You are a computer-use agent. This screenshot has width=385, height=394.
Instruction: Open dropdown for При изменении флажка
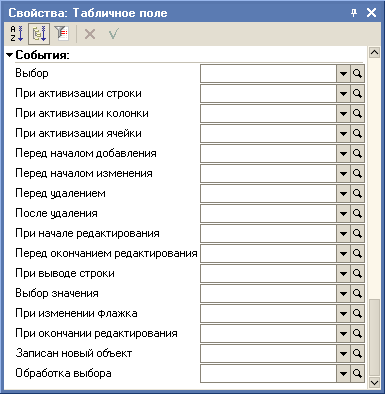(343, 314)
